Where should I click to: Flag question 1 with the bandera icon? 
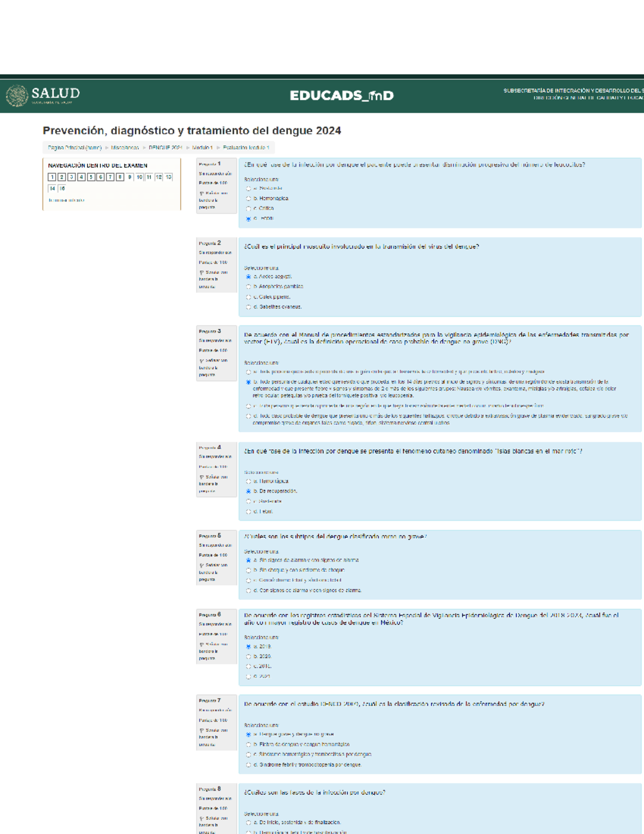(202, 194)
